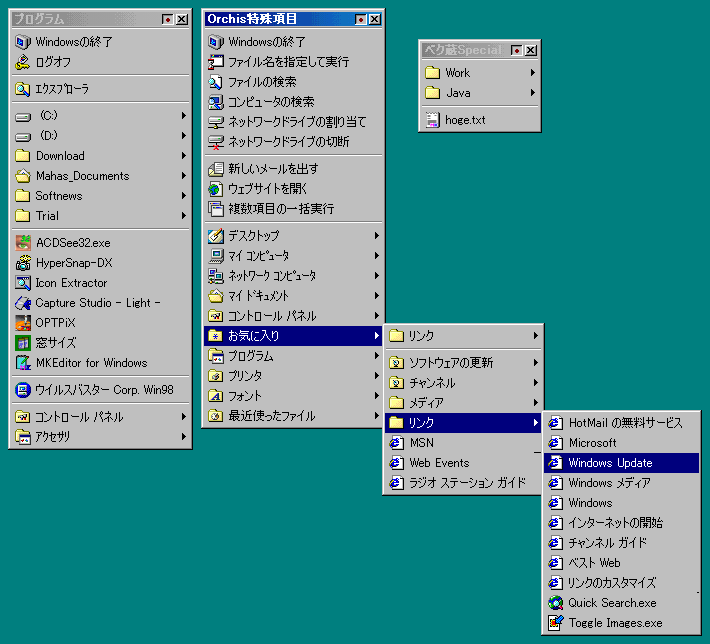Viewport: 710px width, 644px height.
Task: Open the マイ コンピュータ menu item
Action: coord(293,256)
